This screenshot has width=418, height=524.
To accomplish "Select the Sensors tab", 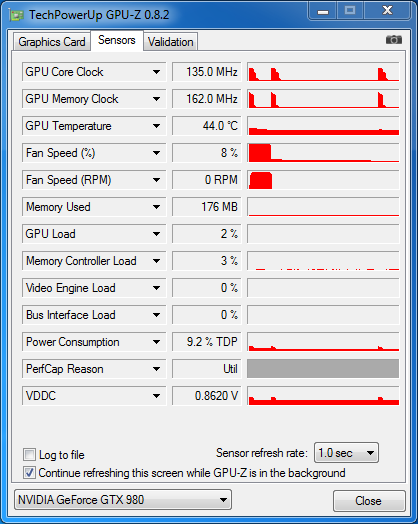I will (x=117, y=40).
